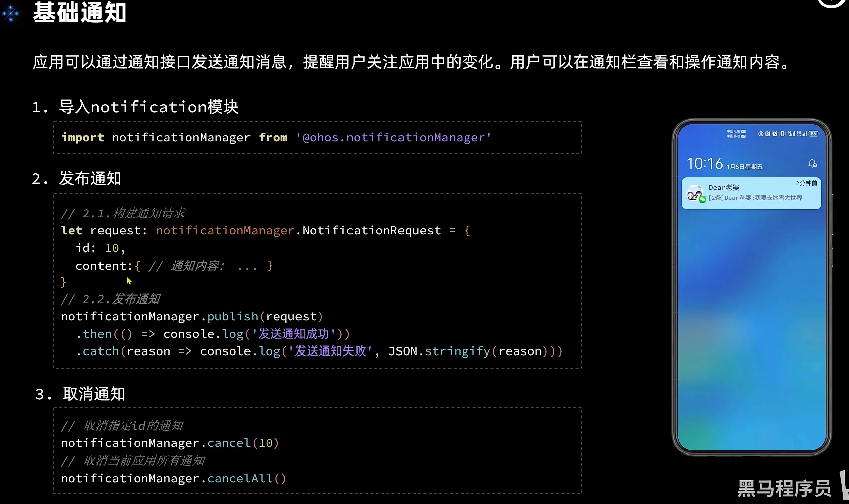Image resolution: width=849 pixels, height=504 pixels.
Task: Click the NFC status icon on phone
Action: pyautogui.click(x=768, y=134)
